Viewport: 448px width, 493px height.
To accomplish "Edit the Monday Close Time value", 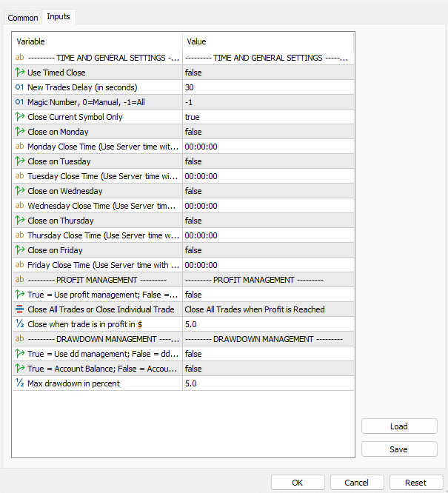I will 268,147.
